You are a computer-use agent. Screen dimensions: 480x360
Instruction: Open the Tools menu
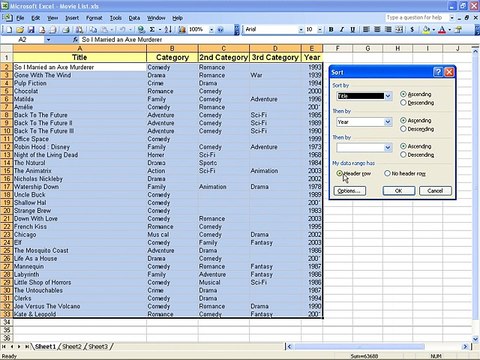pos(116,18)
